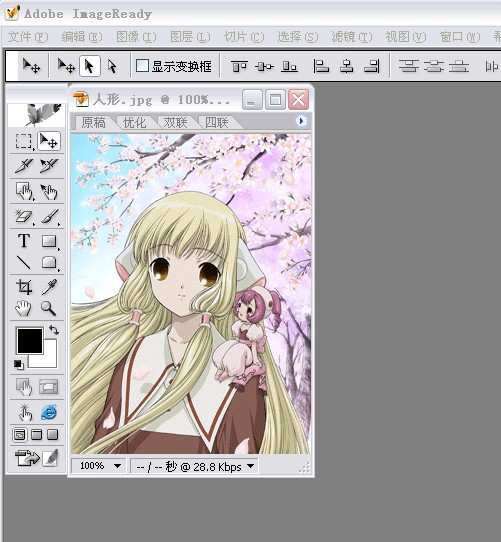Click the Preview Document tool
Screen dimensions: 501x542
25,413
